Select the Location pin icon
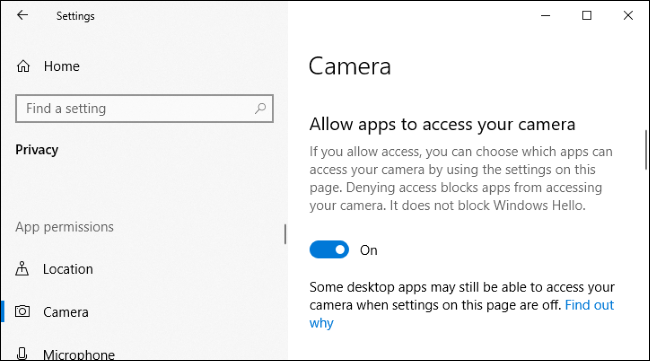This screenshot has width=650, height=363. 22,269
